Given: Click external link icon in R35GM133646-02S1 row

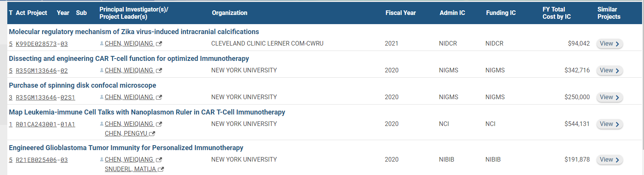Looking at the screenshot, I should pos(159,98).
